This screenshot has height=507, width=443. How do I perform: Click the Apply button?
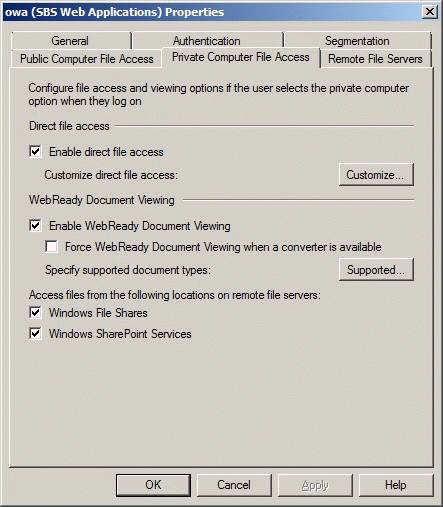[315, 485]
